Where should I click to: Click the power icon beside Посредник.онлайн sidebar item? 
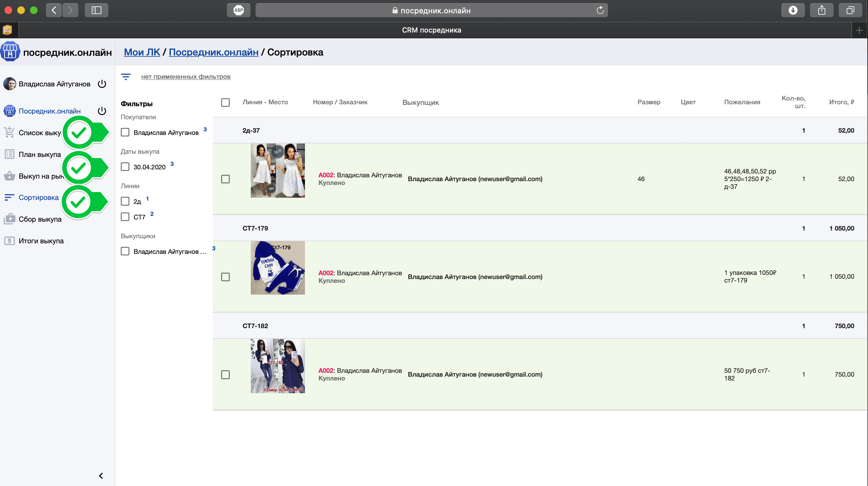coord(102,111)
